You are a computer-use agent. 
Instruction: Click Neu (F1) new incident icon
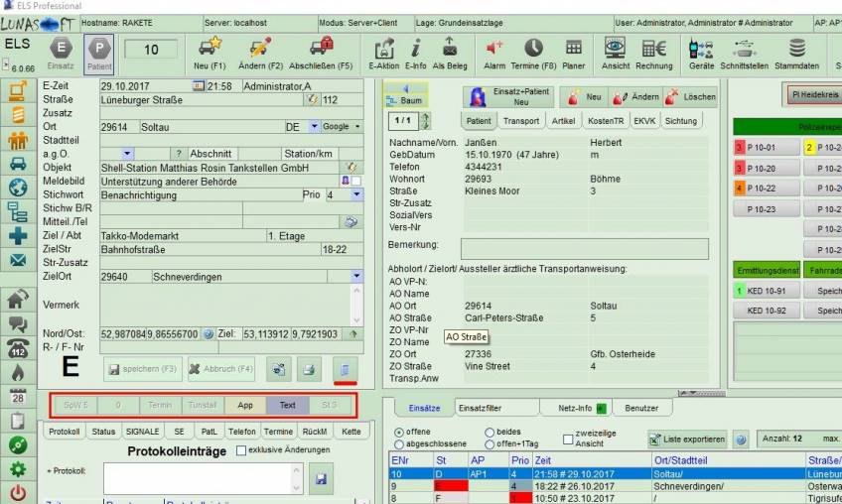click(210, 49)
